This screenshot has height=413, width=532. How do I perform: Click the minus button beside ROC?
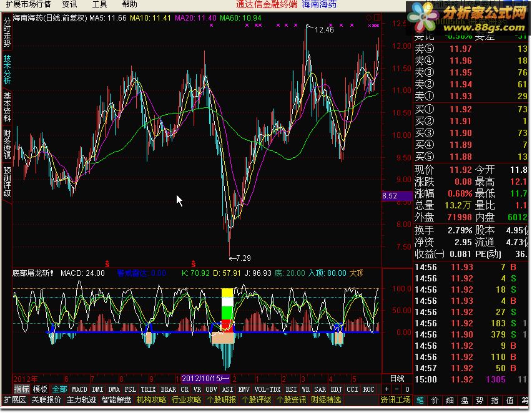pyautogui.click(x=397, y=389)
